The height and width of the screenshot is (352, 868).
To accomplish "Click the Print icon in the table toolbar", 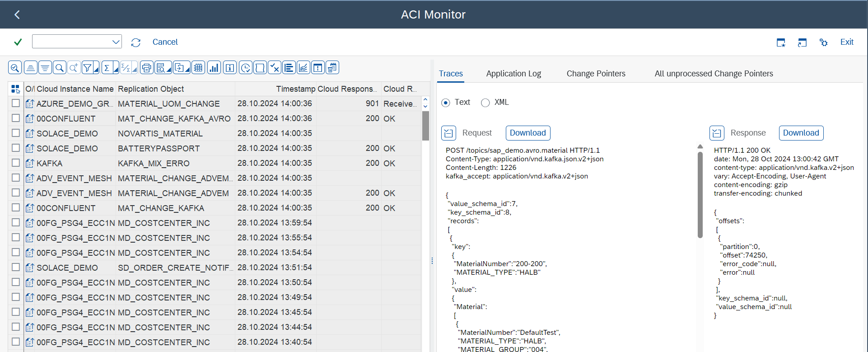I will 146,68.
